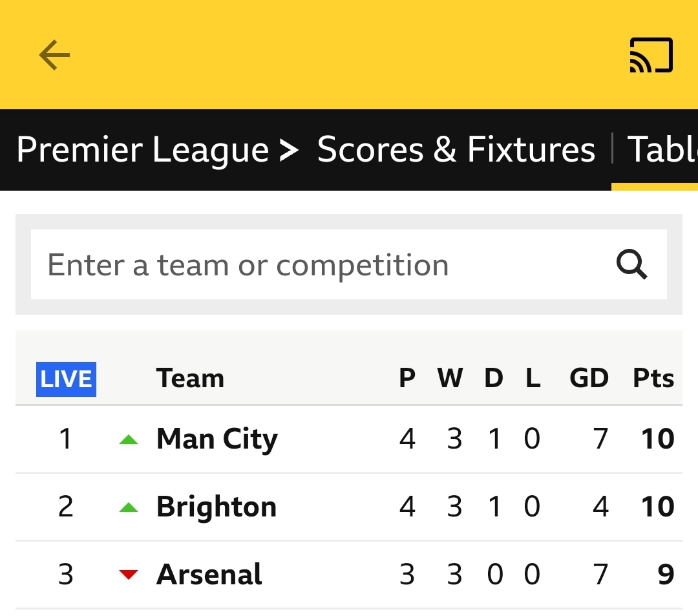The width and height of the screenshot is (698, 616).
Task: Open the Premier League breadcrumb link
Action: (x=142, y=149)
